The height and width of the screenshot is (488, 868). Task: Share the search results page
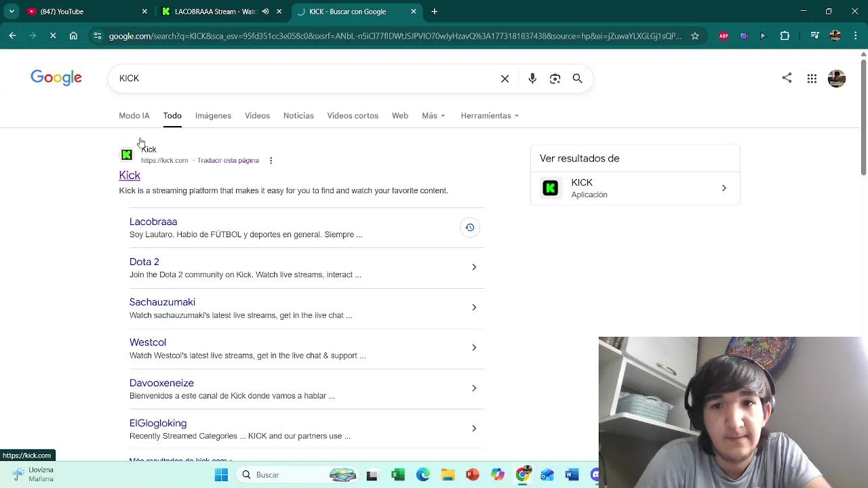[787, 78]
